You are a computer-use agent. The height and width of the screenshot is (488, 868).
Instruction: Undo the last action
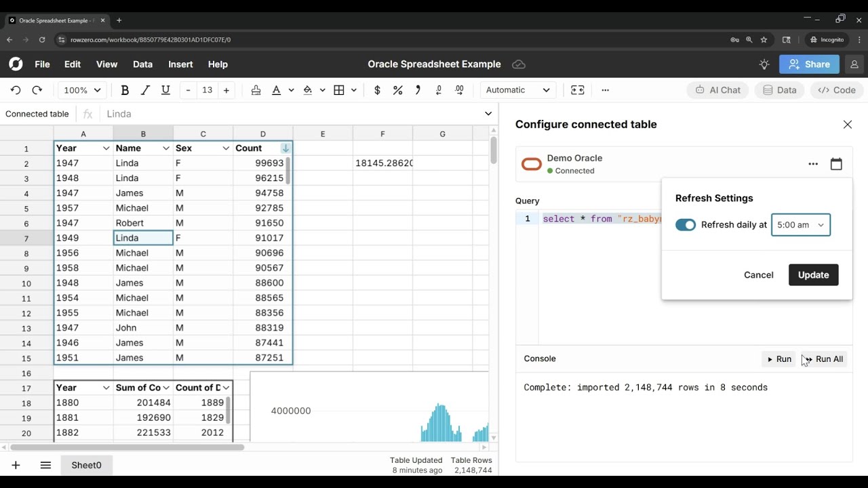[x=16, y=90]
